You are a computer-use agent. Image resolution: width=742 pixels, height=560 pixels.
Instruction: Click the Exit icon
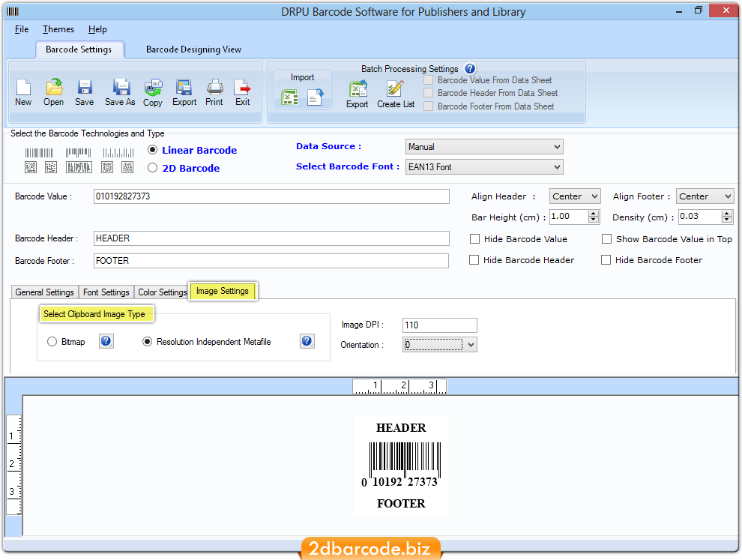coord(242,88)
